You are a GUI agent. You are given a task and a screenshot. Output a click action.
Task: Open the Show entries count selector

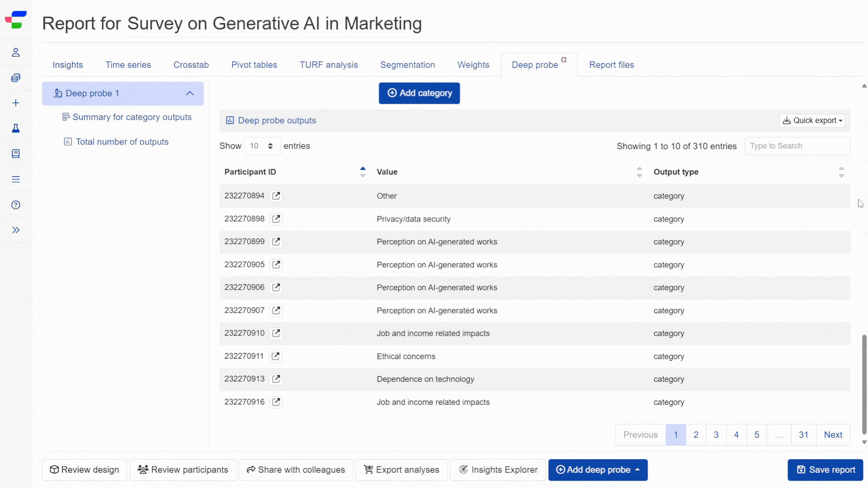(262, 146)
